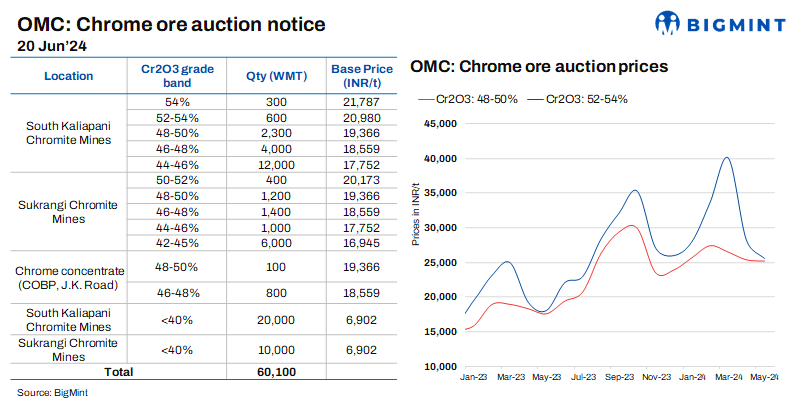
Task: Click the Chrome concentrate (COBP, J.K. Road) cell
Action: pos(68,279)
